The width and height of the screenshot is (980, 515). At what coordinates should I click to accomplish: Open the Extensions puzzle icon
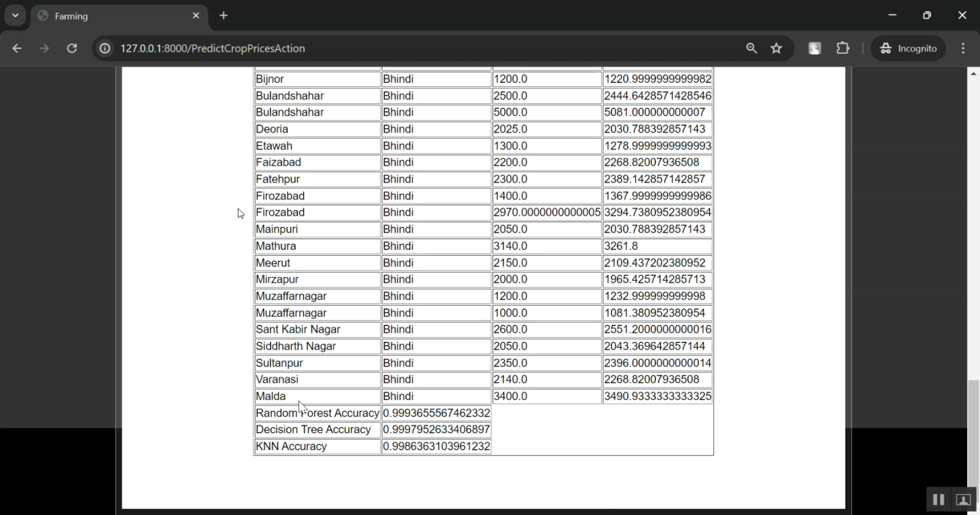843,48
